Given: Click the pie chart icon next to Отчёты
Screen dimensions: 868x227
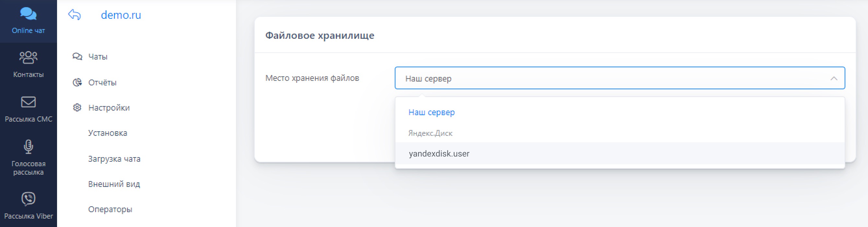Looking at the screenshot, I should [77, 82].
